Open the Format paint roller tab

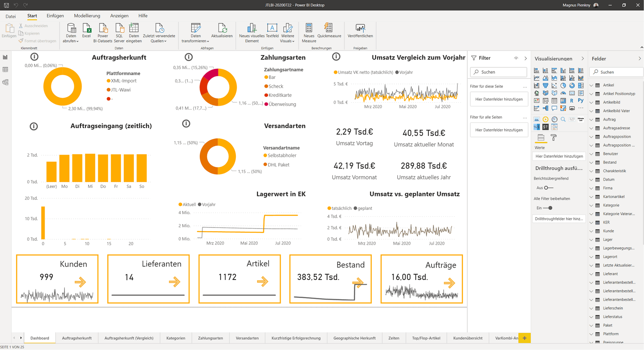click(554, 137)
